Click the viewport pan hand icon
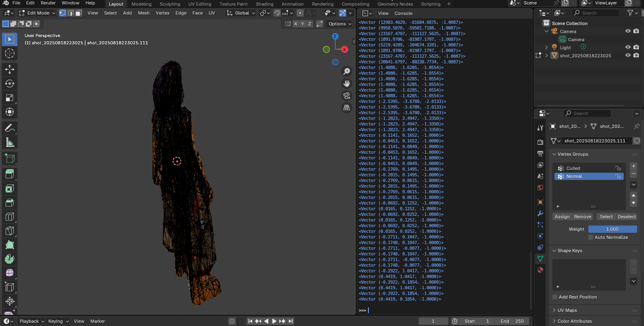The width and height of the screenshot is (644, 326). pyautogui.click(x=347, y=84)
